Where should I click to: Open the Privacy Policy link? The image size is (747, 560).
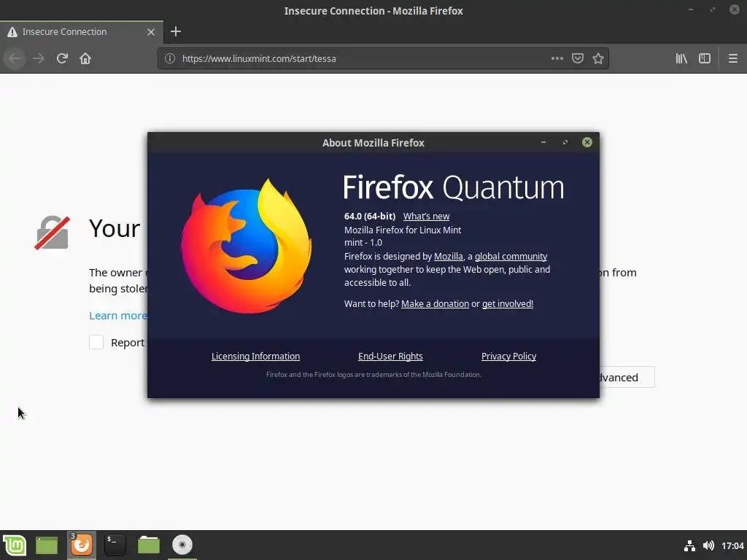pos(508,356)
